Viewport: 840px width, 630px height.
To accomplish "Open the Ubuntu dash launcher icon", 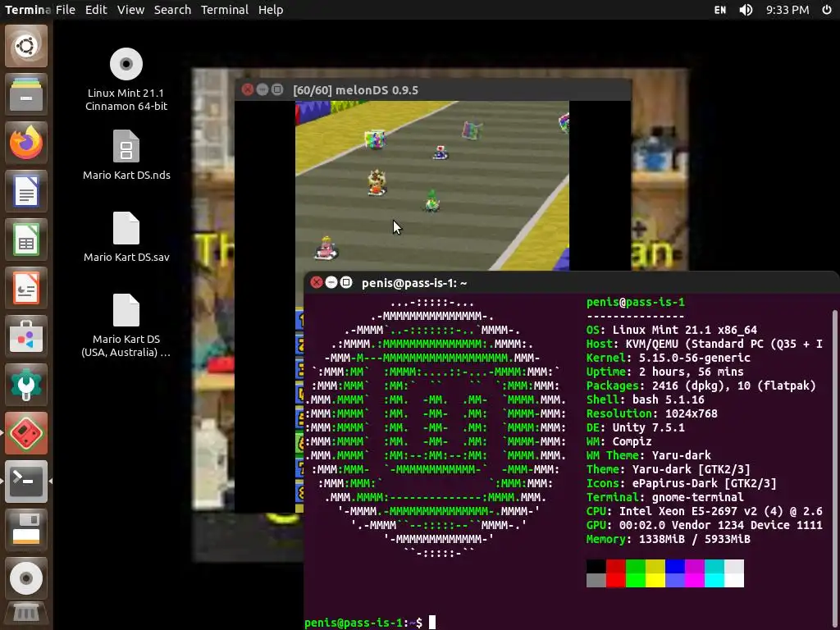I will [x=26, y=46].
